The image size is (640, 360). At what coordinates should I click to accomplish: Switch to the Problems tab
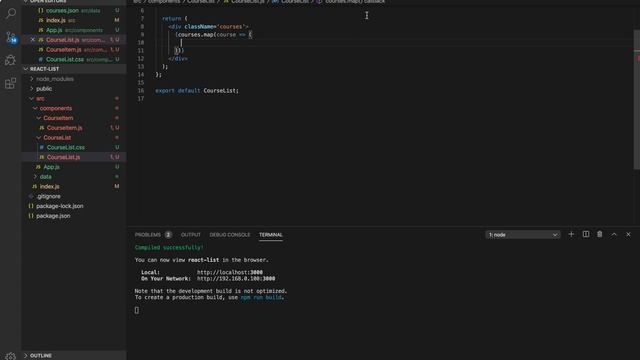point(148,235)
